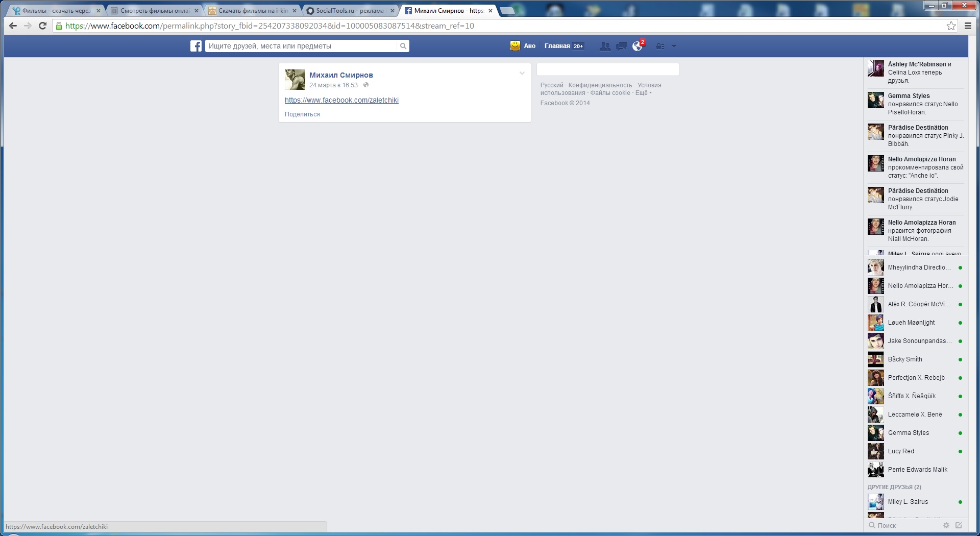Select the Русский language footer link
This screenshot has width=980, height=536.
[x=552, y=85]
